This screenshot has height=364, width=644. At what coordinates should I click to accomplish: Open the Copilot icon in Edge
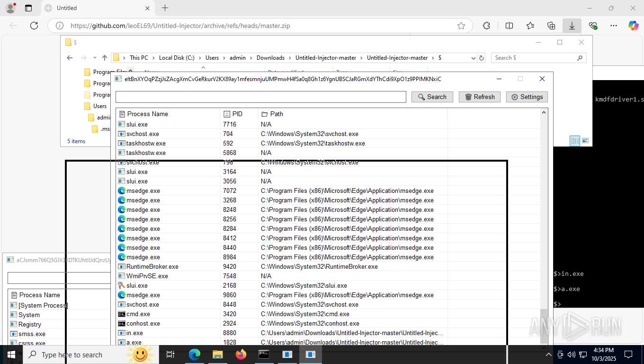[634, 26]
